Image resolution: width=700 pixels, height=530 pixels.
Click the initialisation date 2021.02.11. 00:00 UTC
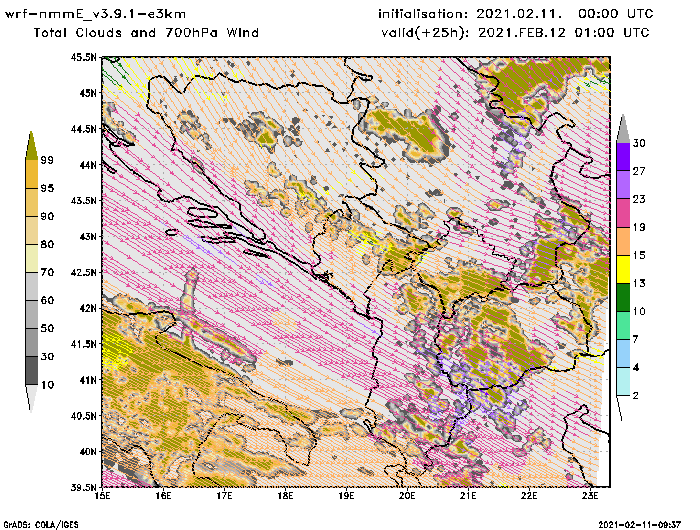(565, 14)
